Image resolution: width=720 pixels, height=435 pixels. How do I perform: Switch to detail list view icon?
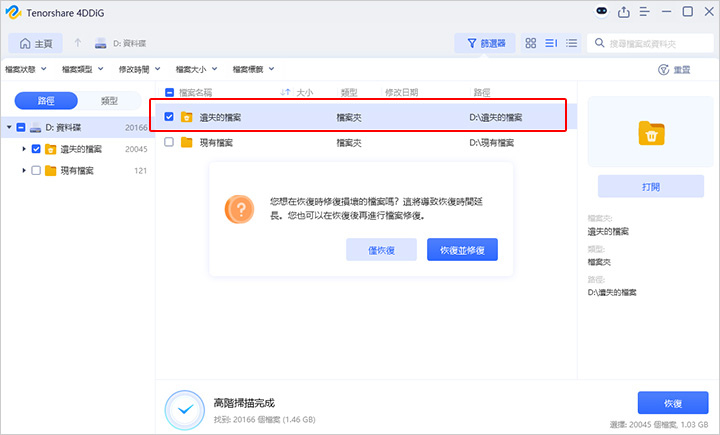(x=551, y=43)
